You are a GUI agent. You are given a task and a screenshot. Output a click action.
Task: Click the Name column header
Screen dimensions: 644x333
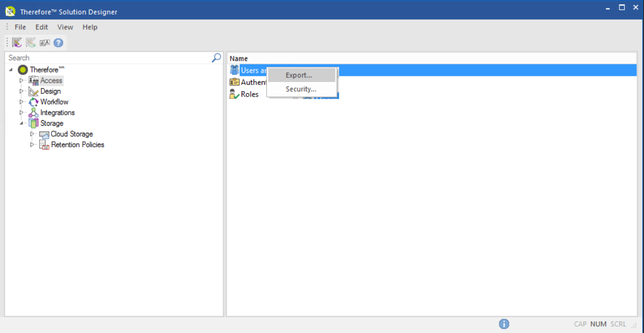click(239, 58)
